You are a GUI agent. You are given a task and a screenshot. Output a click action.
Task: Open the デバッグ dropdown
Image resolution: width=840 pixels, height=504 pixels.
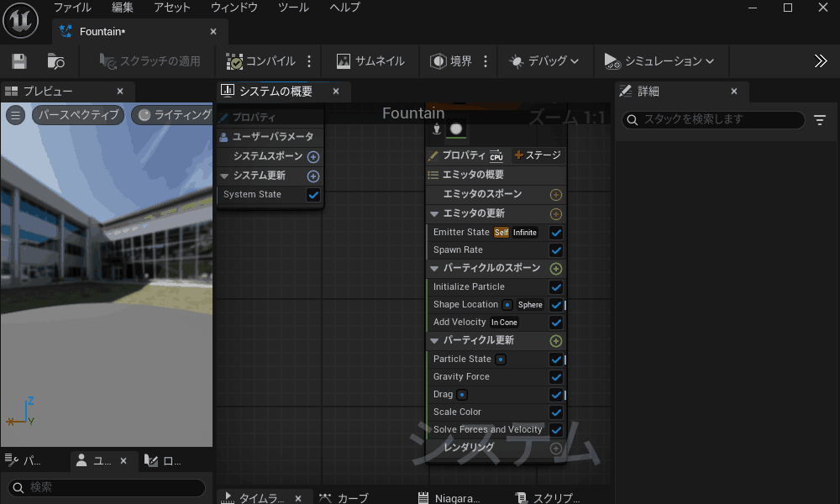[x=544, y=61]
